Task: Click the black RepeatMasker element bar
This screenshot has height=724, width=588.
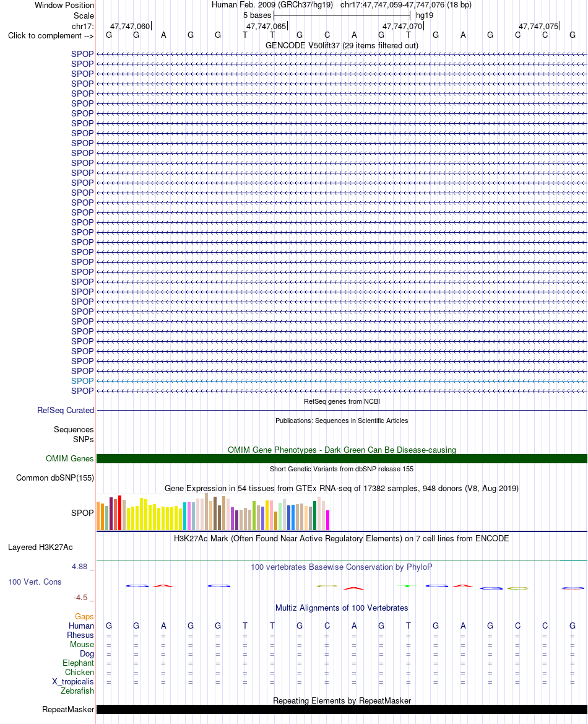Action: point(342,709)
